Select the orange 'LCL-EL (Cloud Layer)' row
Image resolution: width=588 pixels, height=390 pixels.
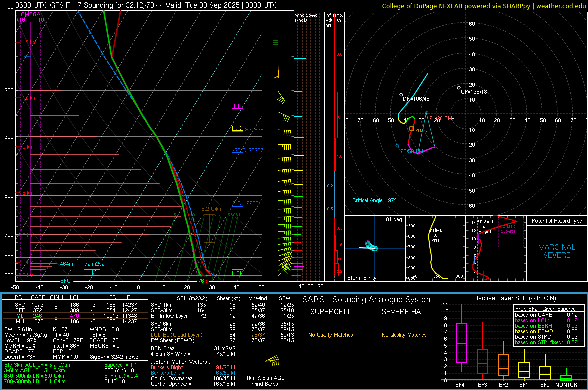click(x=222, y=335)
